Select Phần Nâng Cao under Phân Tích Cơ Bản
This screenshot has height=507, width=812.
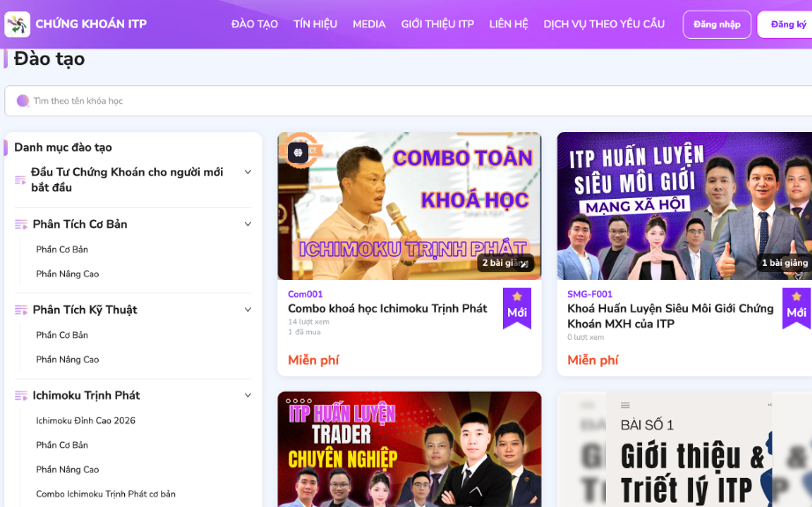67,274
